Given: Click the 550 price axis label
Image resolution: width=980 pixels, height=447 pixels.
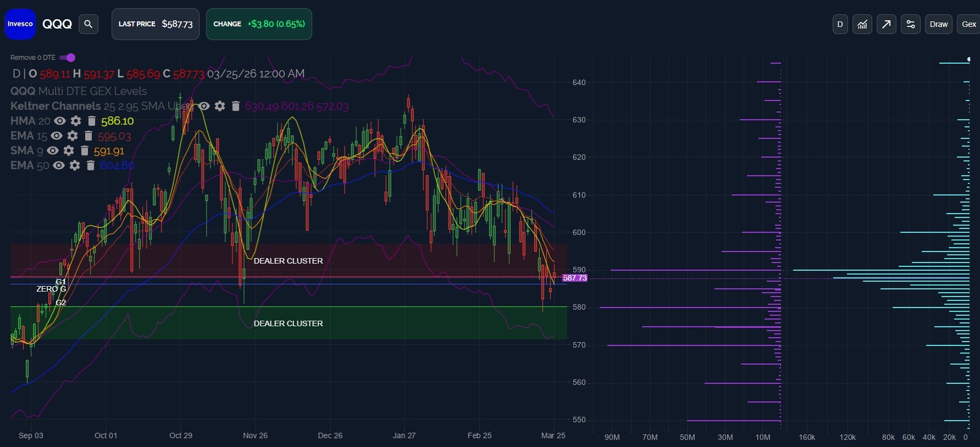Looking at the screenshot, I should click(579, 420).
